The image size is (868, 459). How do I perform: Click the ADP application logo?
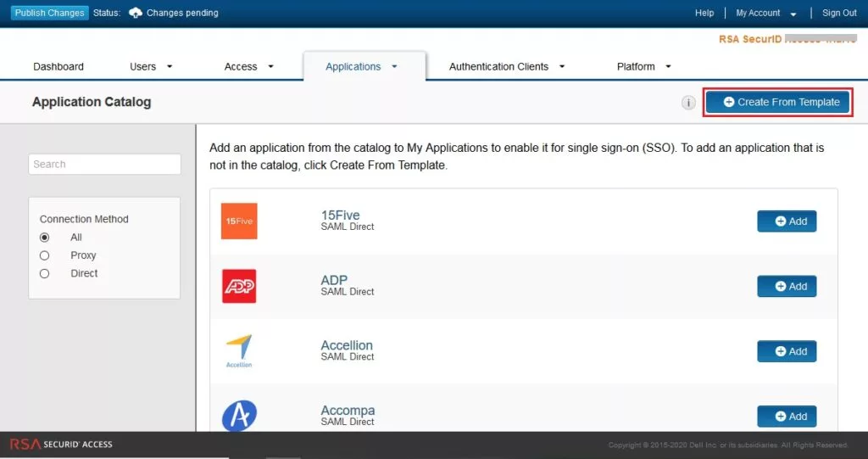click(x=239, y=286)
